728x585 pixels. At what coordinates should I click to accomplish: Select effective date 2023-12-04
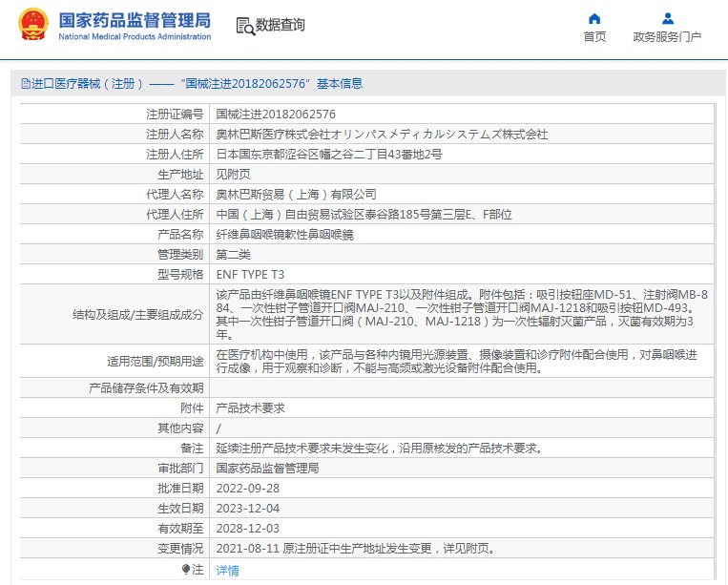pos(248,509)
